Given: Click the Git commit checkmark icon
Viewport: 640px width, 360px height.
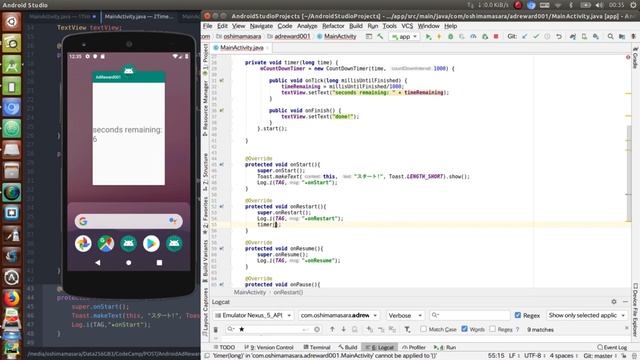Looking at the screenshot, I should [536, 37].
